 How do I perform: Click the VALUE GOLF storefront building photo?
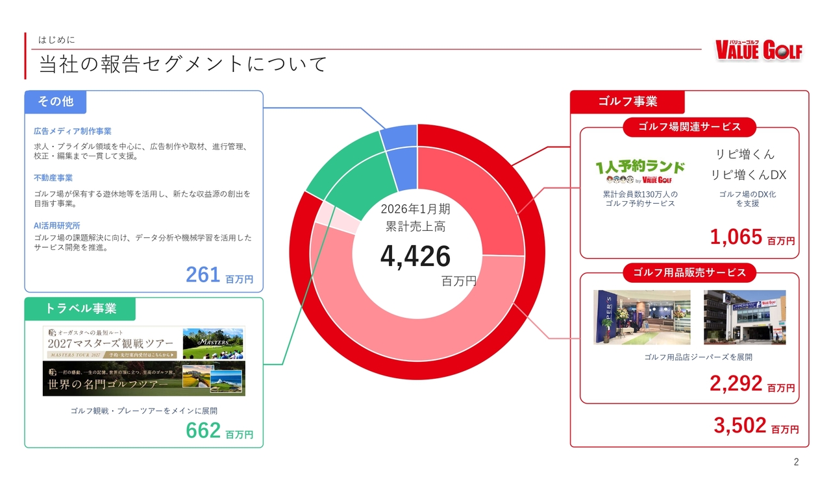point(745,317)
